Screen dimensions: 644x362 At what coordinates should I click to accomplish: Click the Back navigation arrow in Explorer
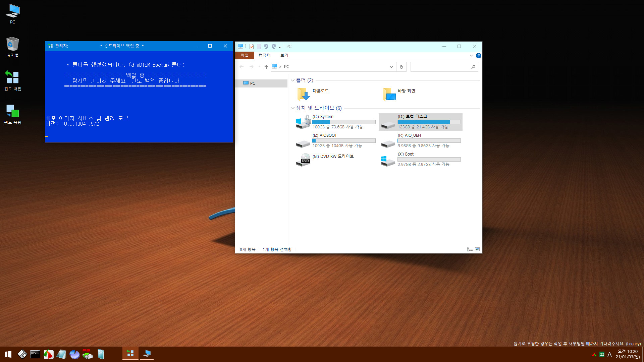241,67
